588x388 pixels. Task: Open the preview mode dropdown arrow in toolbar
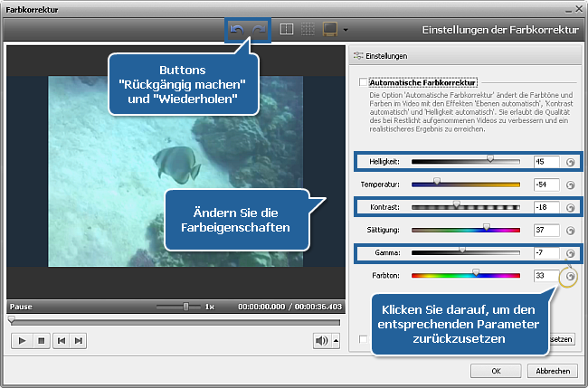(346, 31)
